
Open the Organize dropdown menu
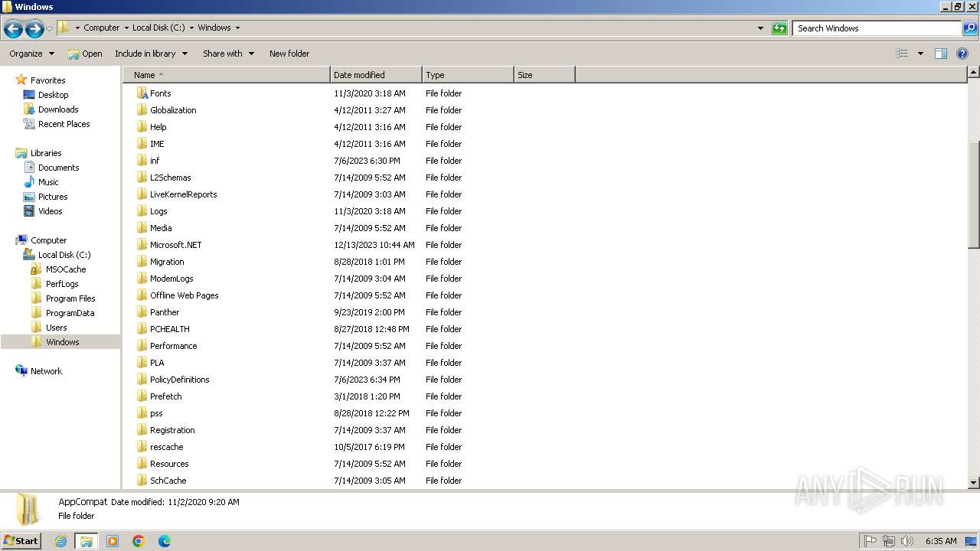[31, 54]
